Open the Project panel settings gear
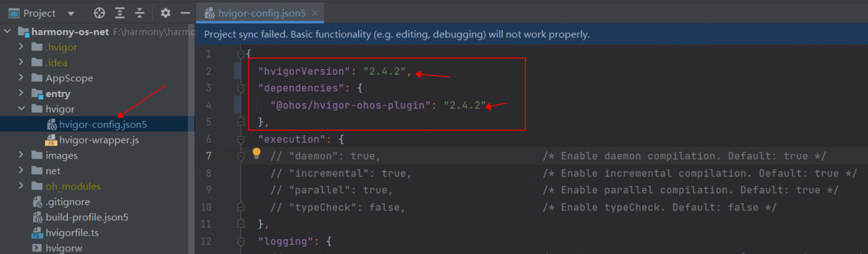This screenshot has width=868, height=254. click(x=165, y=13)
